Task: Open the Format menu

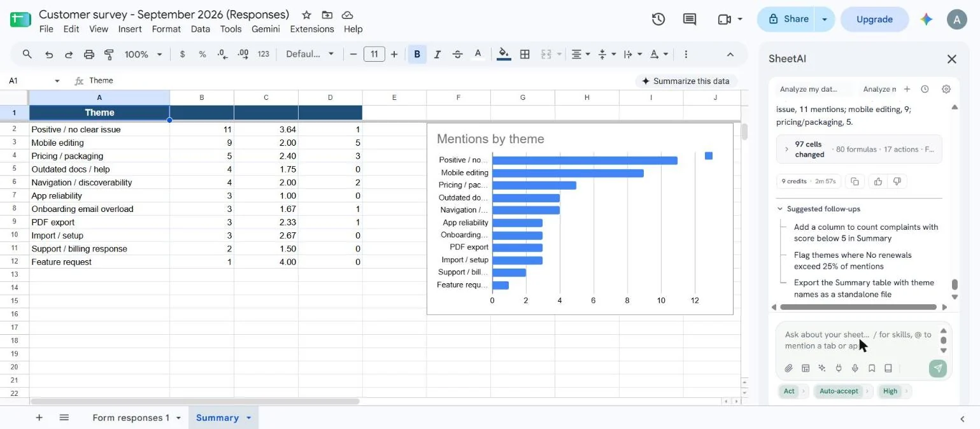Action: point(166,29)
